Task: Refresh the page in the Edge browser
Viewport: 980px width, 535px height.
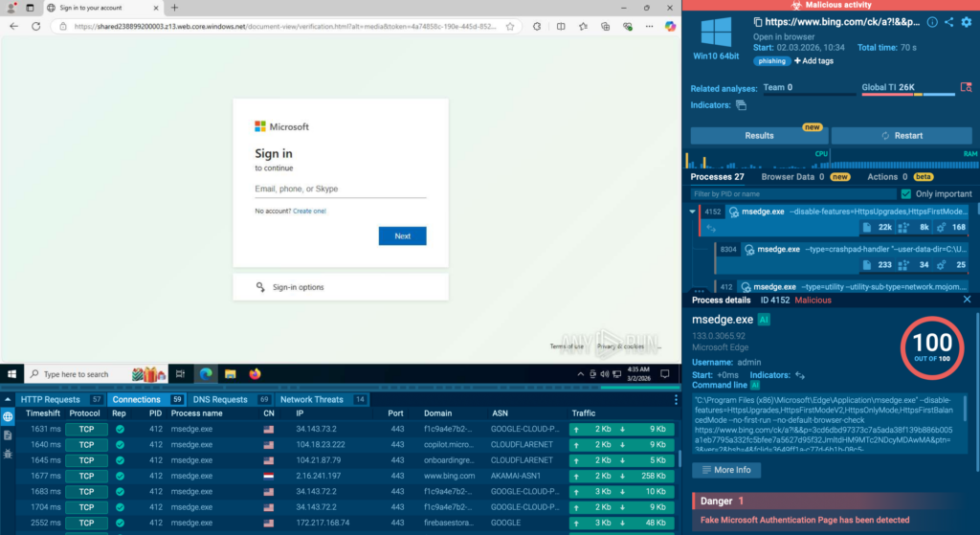Action: (x=35, y=26)
